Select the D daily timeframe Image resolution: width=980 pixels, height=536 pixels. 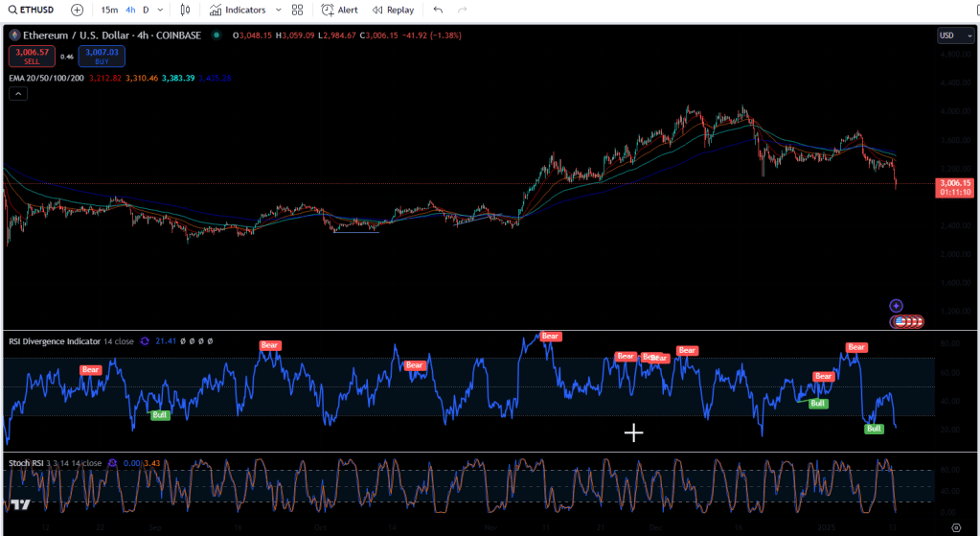146,10
